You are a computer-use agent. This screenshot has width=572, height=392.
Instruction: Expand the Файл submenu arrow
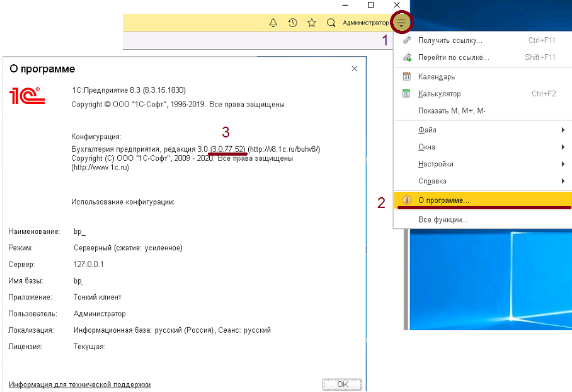563,130
